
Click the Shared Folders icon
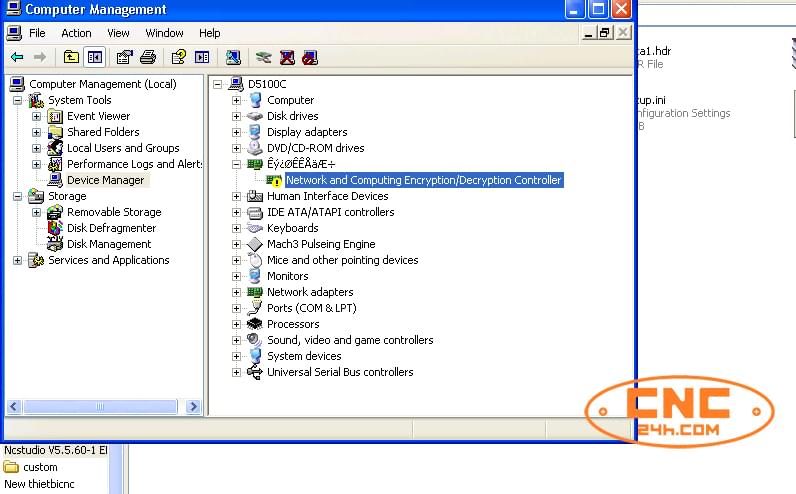(x=55, y=133)
